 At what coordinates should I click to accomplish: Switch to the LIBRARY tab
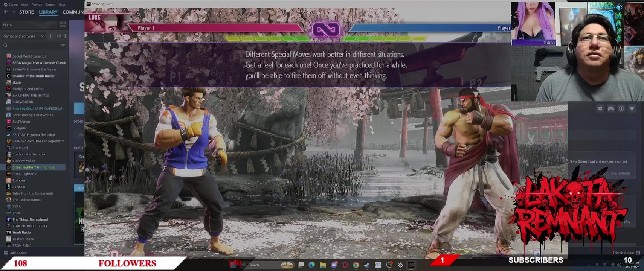48,12
